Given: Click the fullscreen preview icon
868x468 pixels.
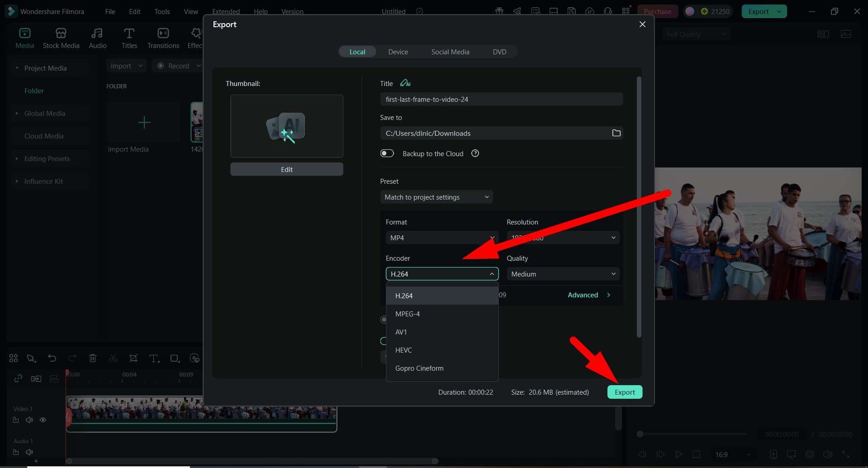Looking at the screenshot, I should coord(846,454).
